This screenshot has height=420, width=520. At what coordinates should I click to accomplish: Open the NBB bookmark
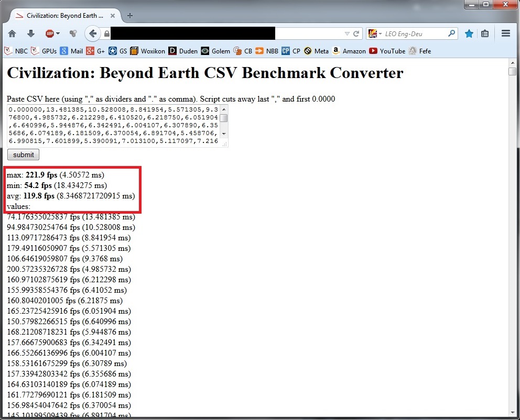coord(267,51)
